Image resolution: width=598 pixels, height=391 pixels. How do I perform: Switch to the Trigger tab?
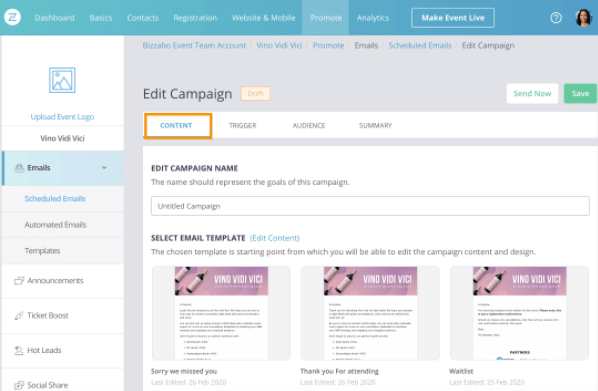click(243, 126)
